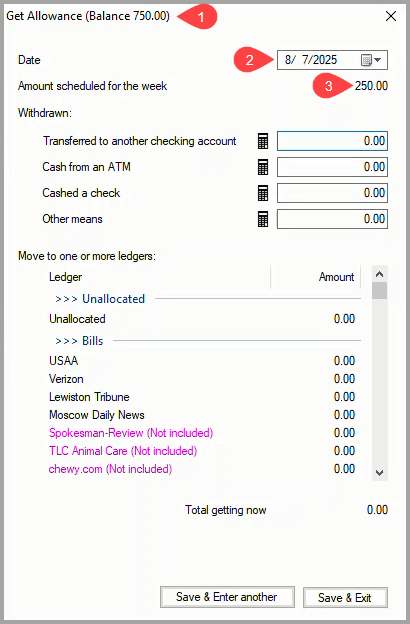Select the Lewiston Tribune ledger row
The height and width of the screenshot is (624, 410).
(x=203, y=397)
